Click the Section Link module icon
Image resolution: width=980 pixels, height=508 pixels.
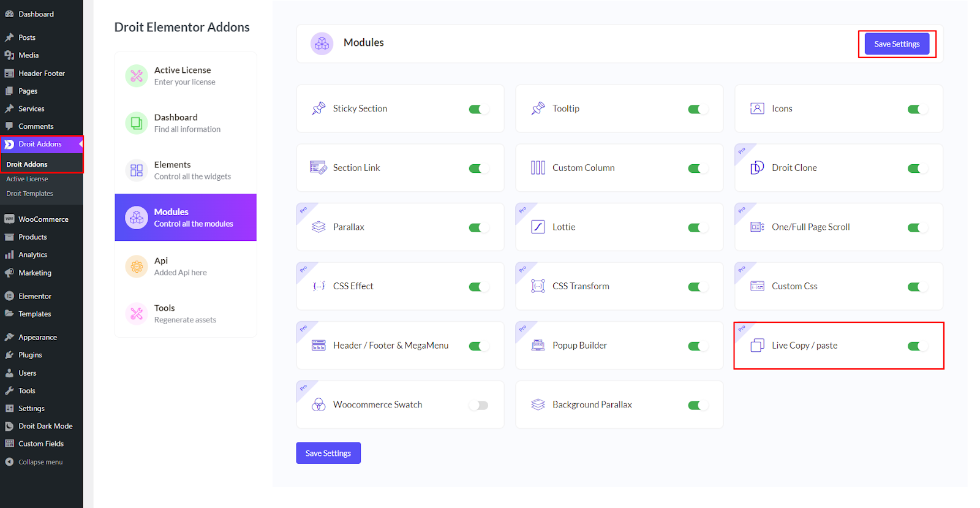click(x=318, y=168)
